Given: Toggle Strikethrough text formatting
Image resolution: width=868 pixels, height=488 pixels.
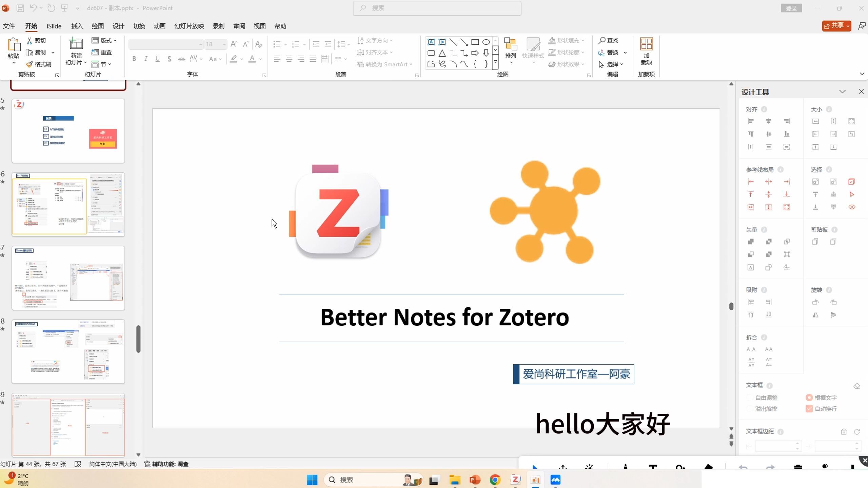Looking at the screenshot, I should click(181, 59).
